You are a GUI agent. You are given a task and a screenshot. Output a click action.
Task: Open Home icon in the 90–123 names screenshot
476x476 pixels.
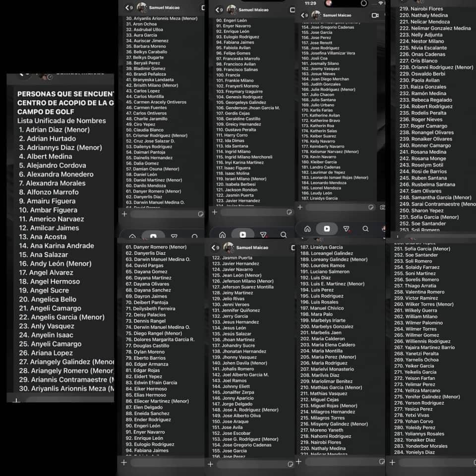click(223, 235)
